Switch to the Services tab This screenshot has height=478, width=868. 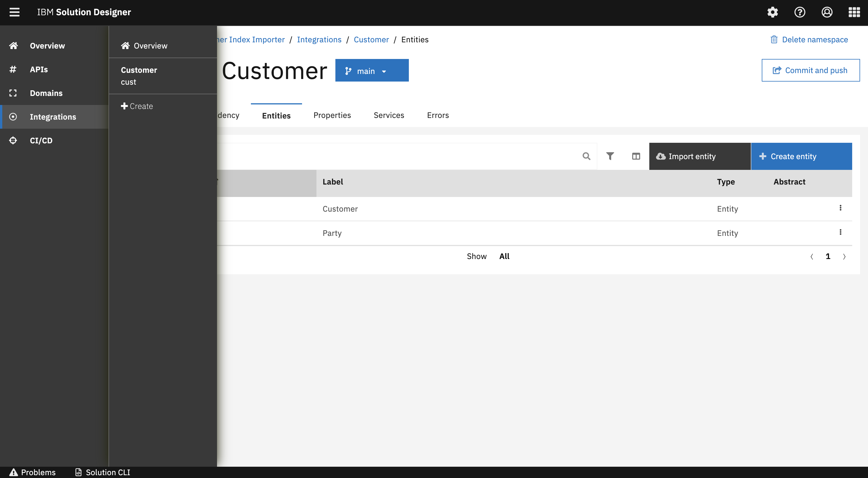click(389, 115)
